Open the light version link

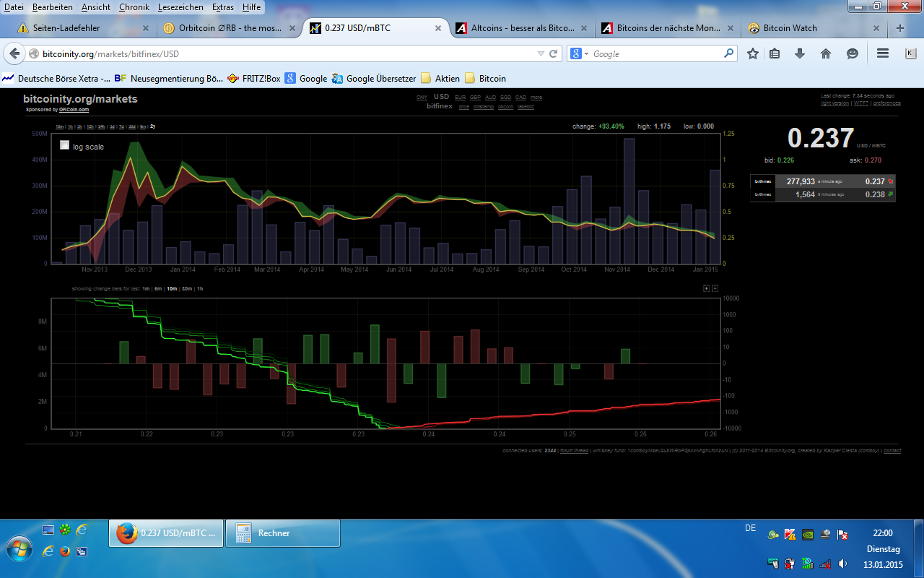click(835, 103)
